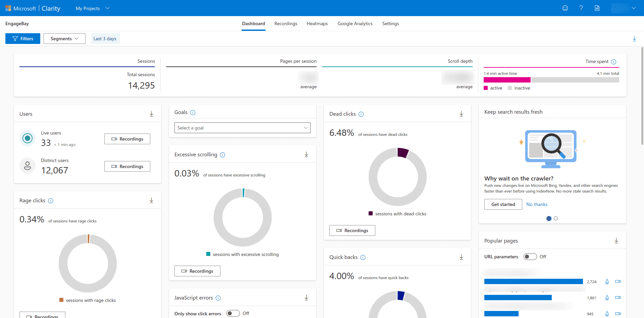The width and height of the screenshot is (644, 318).
Task: Switch to Google Analytics tab
Action: [x=355, y=23]
